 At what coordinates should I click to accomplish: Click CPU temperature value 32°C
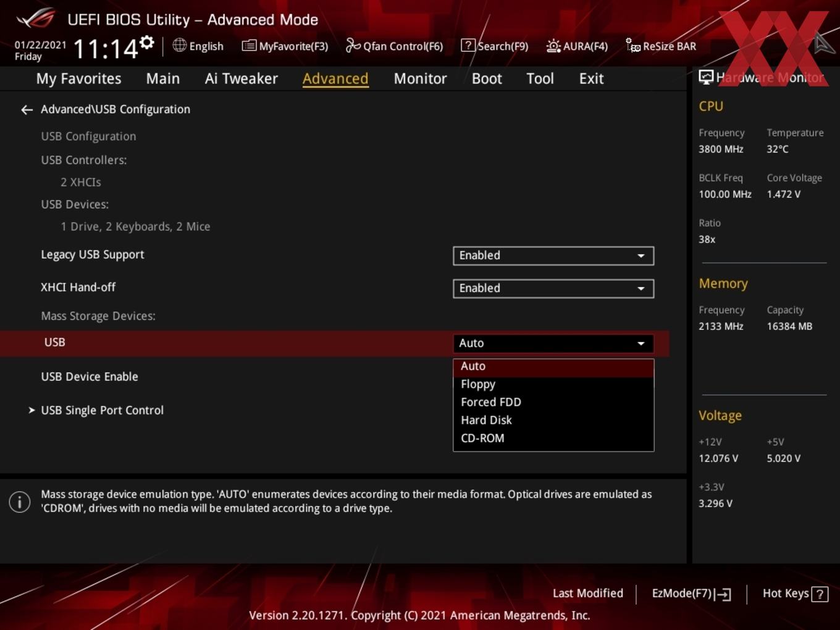click(x=778, y=149)
